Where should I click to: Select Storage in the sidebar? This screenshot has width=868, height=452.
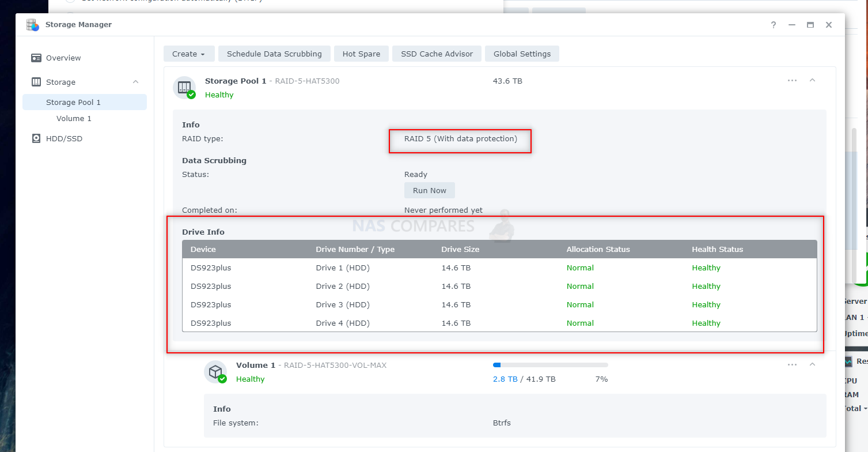(60, 82)
